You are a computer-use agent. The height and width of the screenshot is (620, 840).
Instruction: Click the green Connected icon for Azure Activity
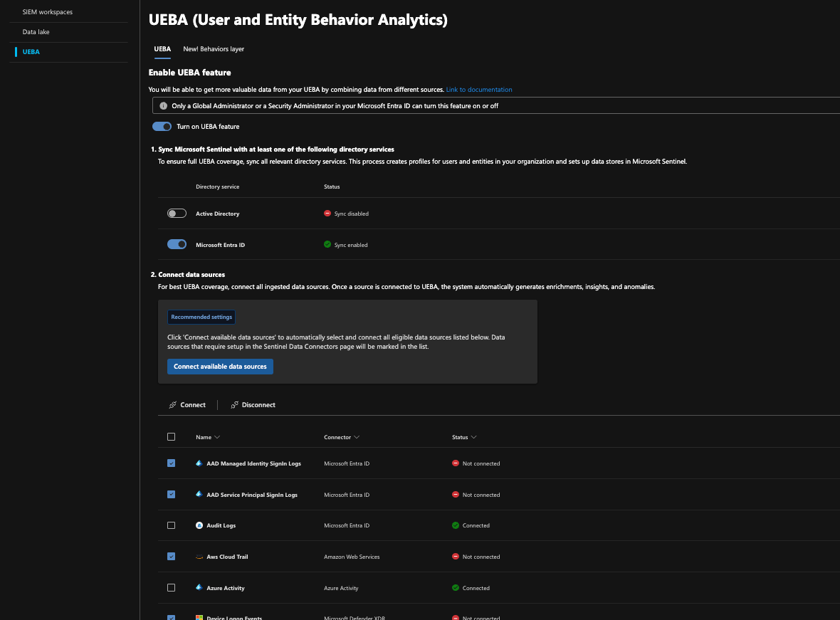coord(456,588)
